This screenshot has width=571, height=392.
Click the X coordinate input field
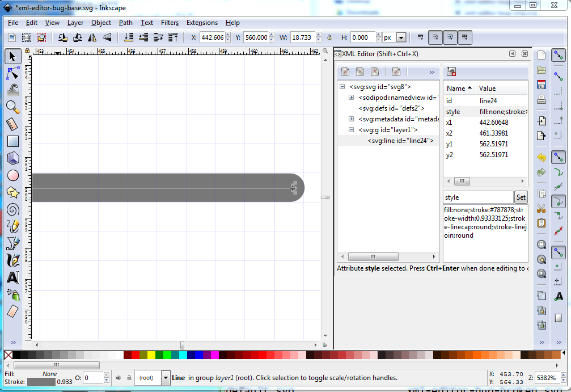pyautogui.click(x=213, y=37)
